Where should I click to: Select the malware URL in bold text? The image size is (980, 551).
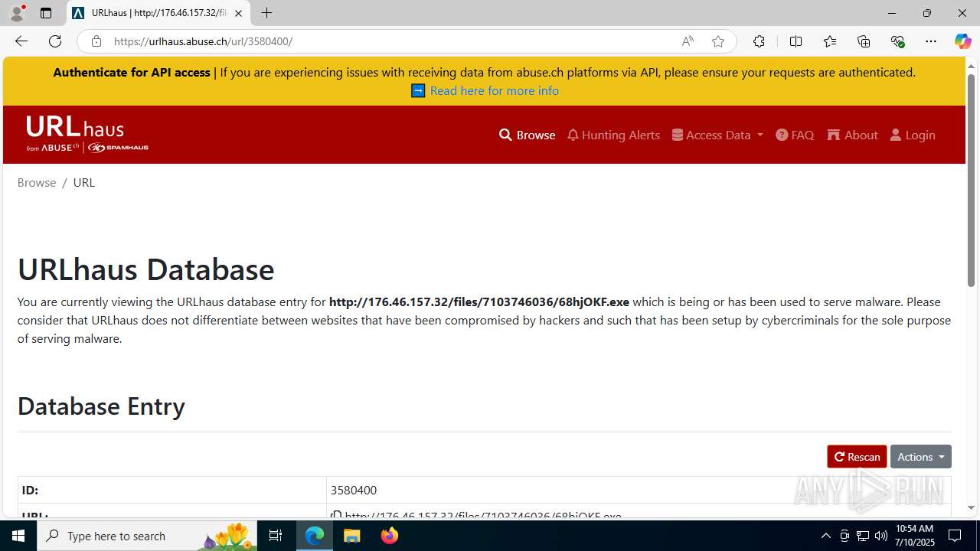(479, 302)
